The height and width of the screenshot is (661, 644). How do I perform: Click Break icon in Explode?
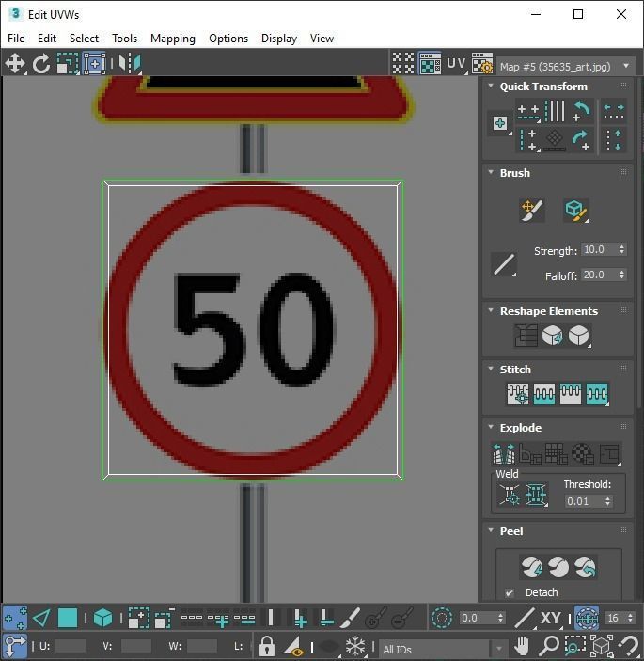[504, 454]
